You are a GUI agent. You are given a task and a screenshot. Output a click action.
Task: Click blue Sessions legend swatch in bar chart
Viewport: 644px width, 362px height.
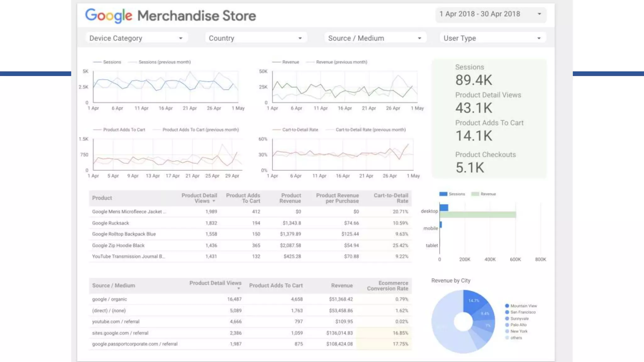pos(443,194)
